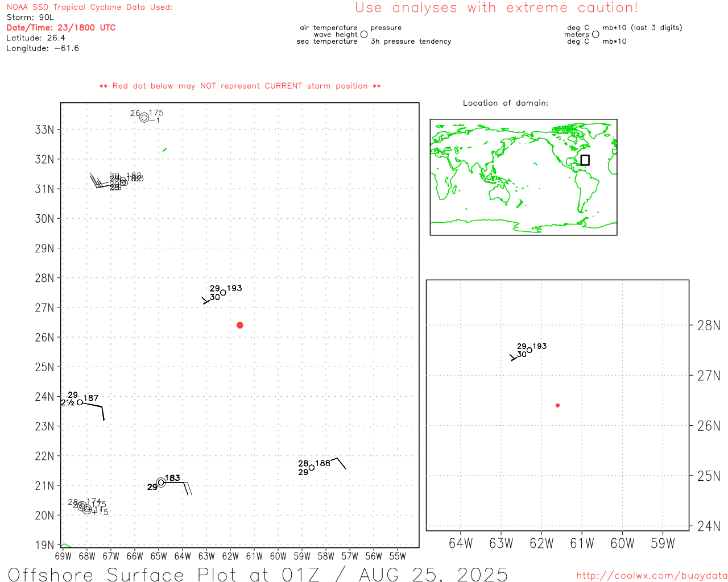Viewport: 728px width, 582px height.
Task: Click the red storm dot in zoomed inset map
Action: (x=557, y=405)
